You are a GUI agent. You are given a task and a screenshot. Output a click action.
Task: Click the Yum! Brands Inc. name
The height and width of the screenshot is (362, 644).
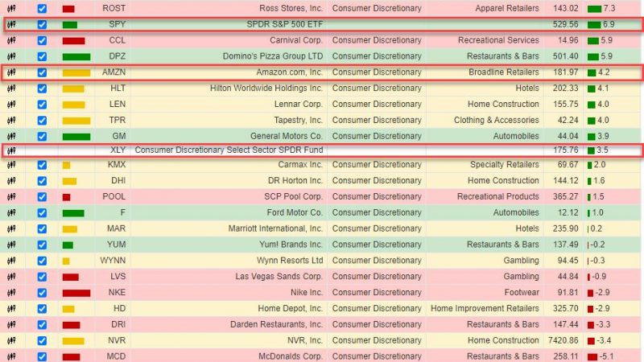pyautogui.click(x=291, y=245)
